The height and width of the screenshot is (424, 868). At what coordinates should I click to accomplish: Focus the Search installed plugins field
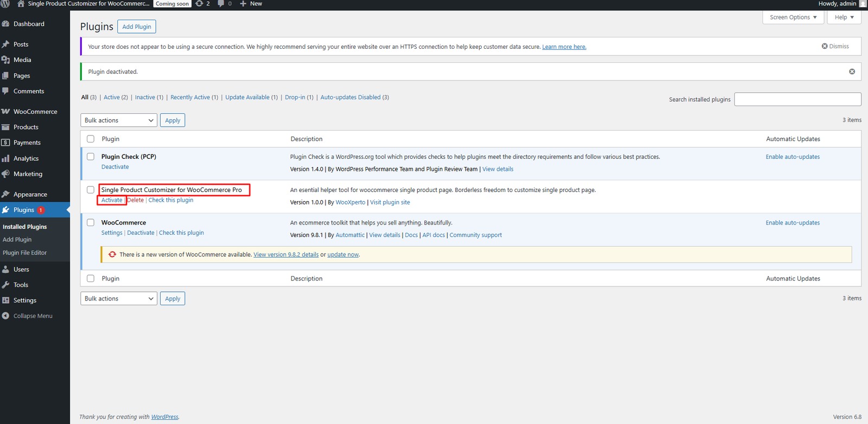(x=797, y=99)
